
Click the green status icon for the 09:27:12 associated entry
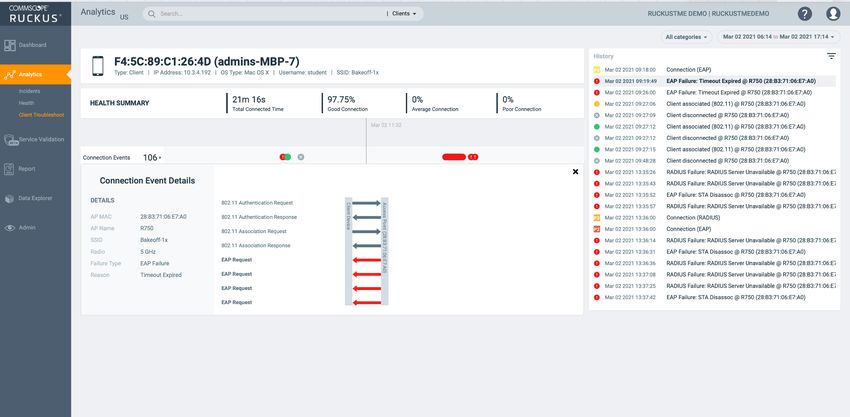click(x=596, y=126)
